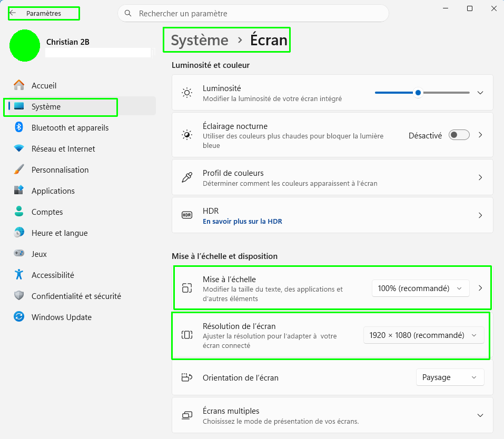Image resolution: width=504 pixels, height=439 pixels.
Task: Click the Luminosité brightness slider thumb
Action: click(x=418, y=93)
